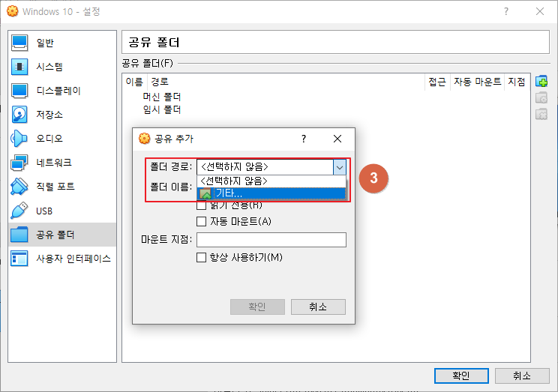
Task: Click the 자동 마운트 column header
Action: 477,82
